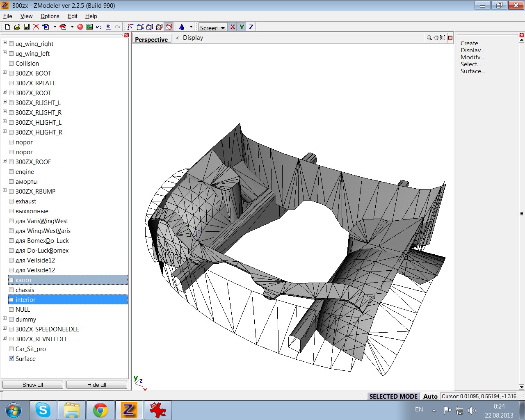The height and width of the screenshot is (420, 525).
Task: Check the NULL object checkbox
Action: coord(11,309)
